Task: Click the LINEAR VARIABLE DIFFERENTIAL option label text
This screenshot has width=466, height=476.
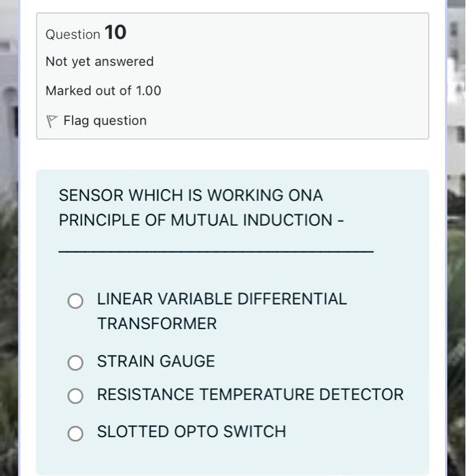Action: pyautogui.click(x=222, y=299)
